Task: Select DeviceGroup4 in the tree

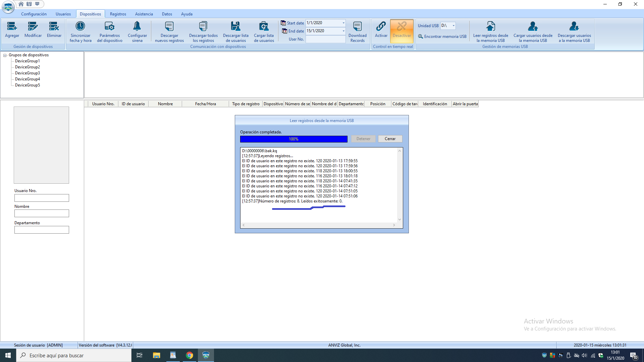Action: [x=28, y=79]
